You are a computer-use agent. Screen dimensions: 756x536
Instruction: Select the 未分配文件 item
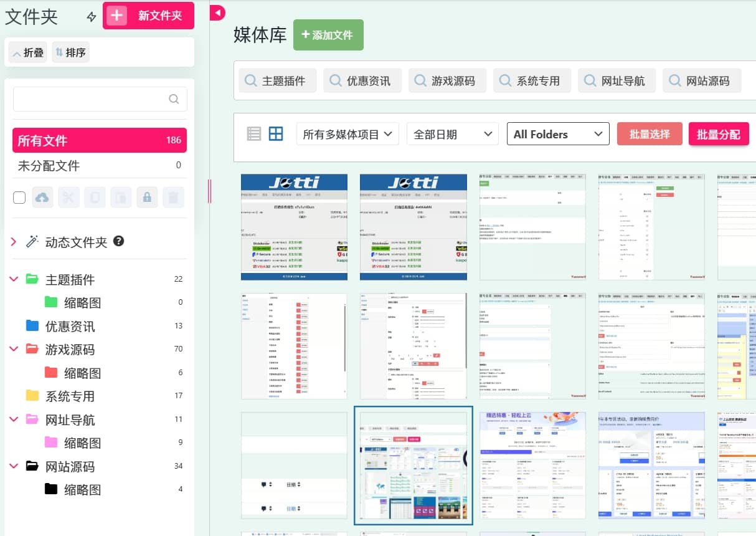[99, 165]
